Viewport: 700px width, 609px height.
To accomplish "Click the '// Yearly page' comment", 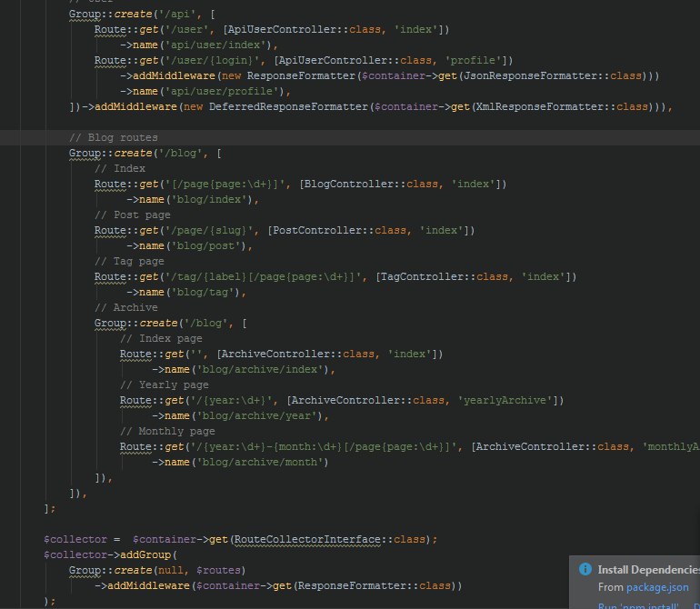I will (x=165, y=384).
